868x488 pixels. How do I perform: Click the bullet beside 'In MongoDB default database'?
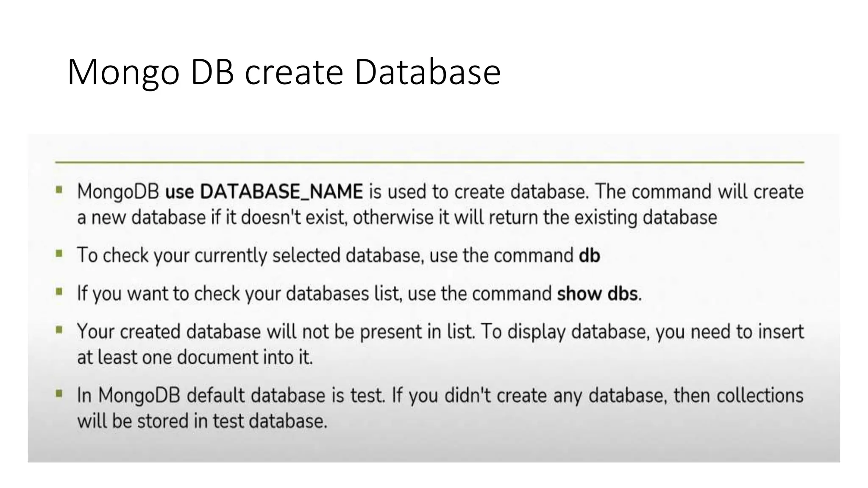pyautogui.click(x=59, y=394)
